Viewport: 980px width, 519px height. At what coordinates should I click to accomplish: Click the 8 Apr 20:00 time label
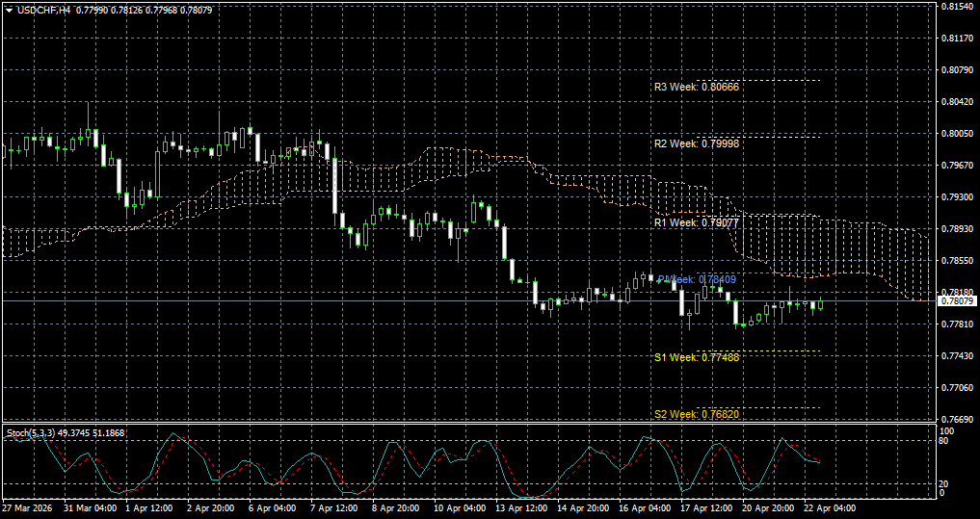point(395,508)
